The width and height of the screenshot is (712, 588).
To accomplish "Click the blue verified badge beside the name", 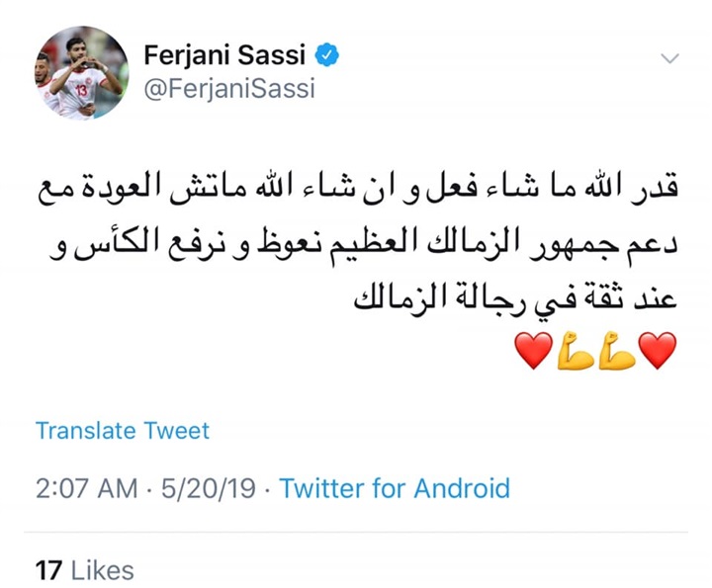I will 327,53.
